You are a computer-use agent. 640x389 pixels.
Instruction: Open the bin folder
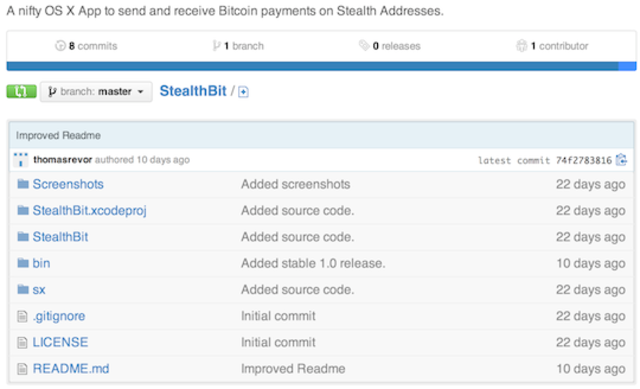tap(41, 263)
